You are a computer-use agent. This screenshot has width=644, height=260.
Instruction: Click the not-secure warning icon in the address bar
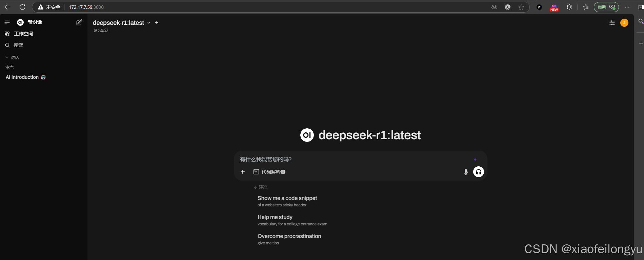(x=41, y=7)
